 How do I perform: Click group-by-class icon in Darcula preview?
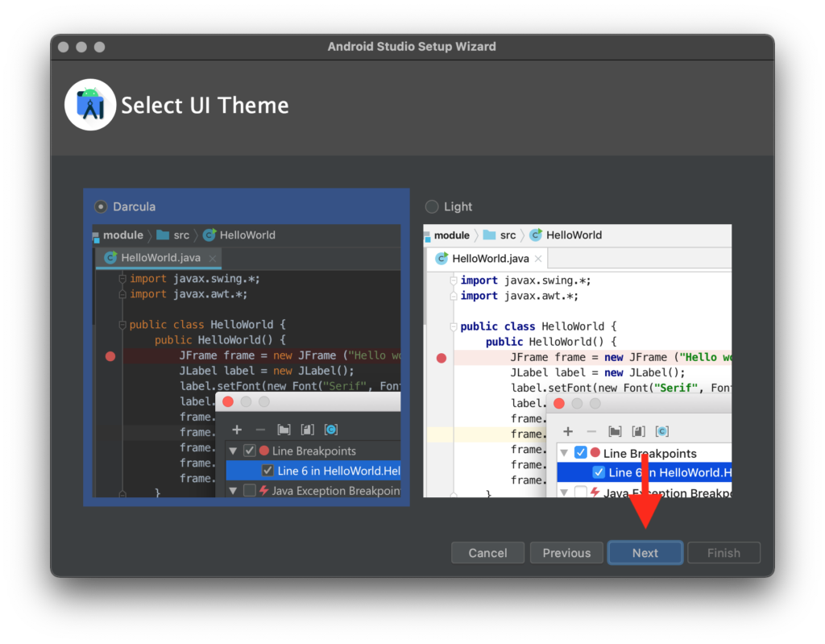331,430
